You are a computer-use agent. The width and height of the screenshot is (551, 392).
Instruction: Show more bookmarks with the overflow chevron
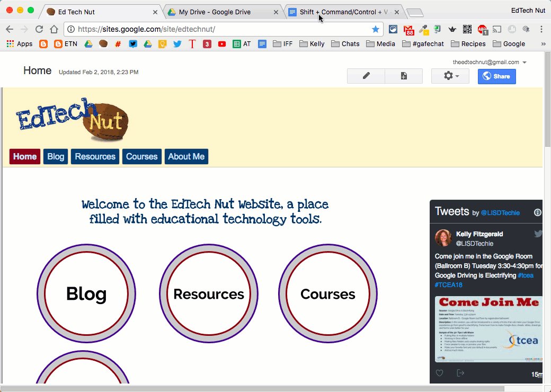coord(543,44)
